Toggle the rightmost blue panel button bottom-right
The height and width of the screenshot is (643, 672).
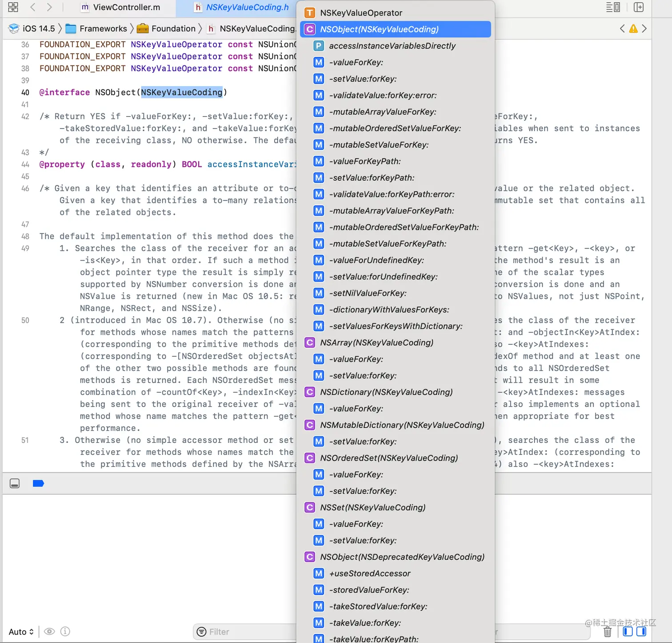coord(642,631)
